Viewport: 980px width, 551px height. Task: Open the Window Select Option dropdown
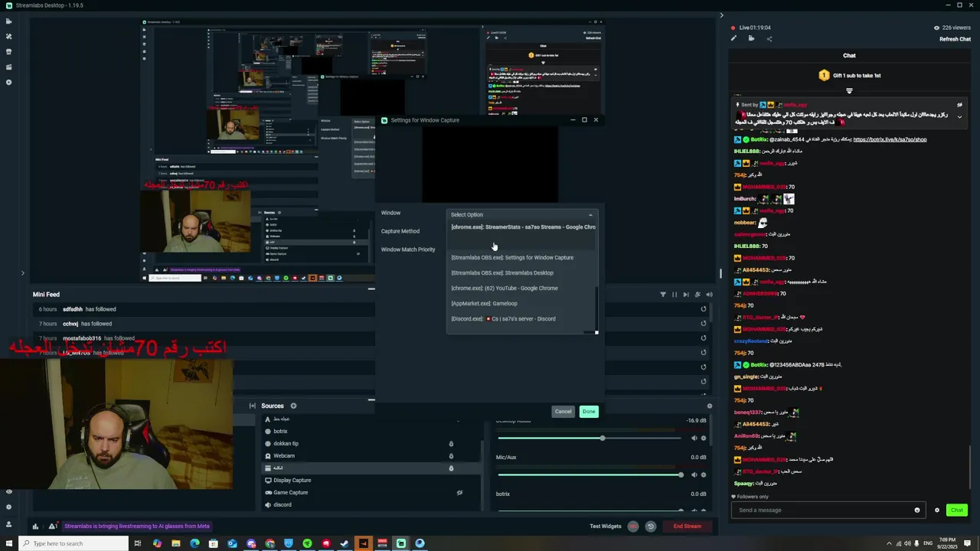(521, 215)
